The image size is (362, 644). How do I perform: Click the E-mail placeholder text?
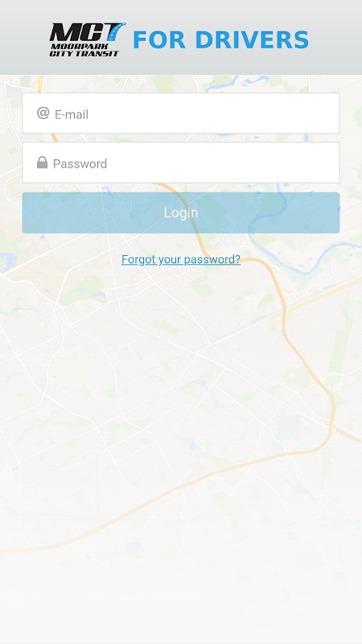click(x=72, y=114)
